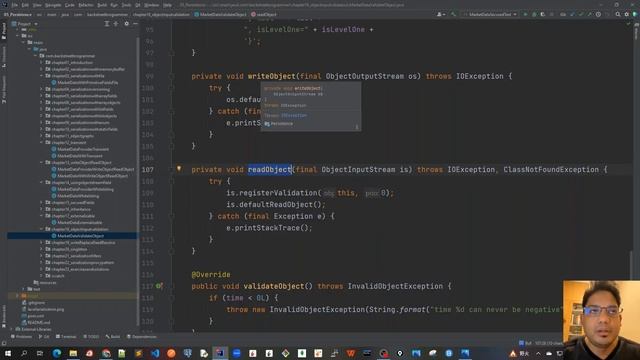Click the writeObject method name in editor
The height and width of the screenshot is (360, 640).
[271, 76]
